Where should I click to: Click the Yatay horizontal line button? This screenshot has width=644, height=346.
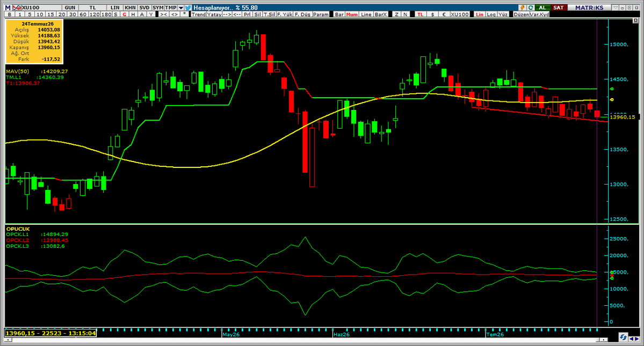coord(214,14)
